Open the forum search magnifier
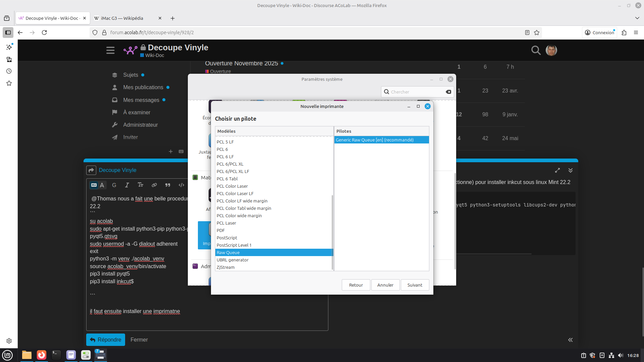The image size is (644, 362). 536,50
